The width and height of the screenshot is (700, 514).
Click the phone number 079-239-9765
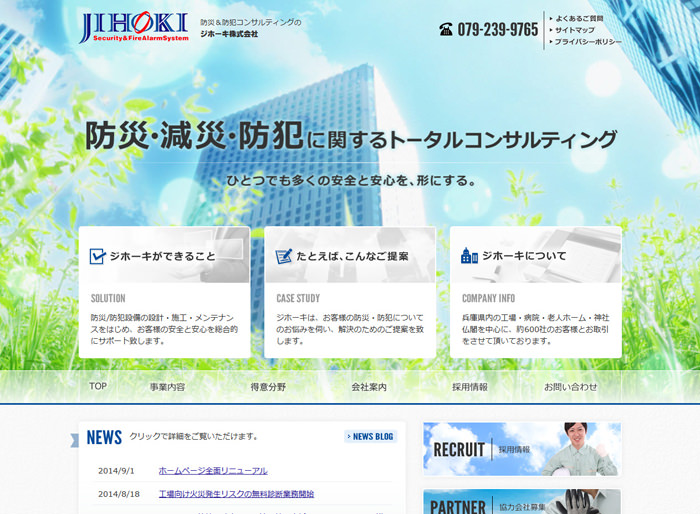point(498,30)
